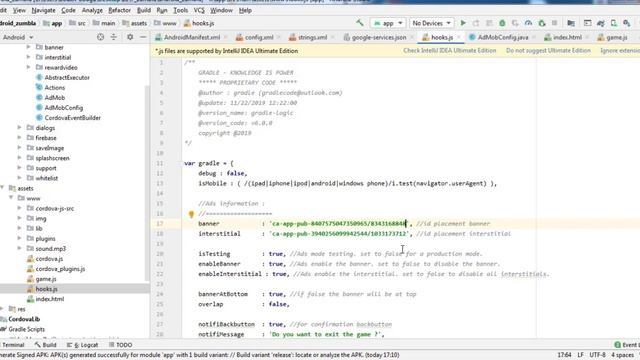Click sync project with Gradle files icon
The image size is (640, 360).
tap(600, 23)
